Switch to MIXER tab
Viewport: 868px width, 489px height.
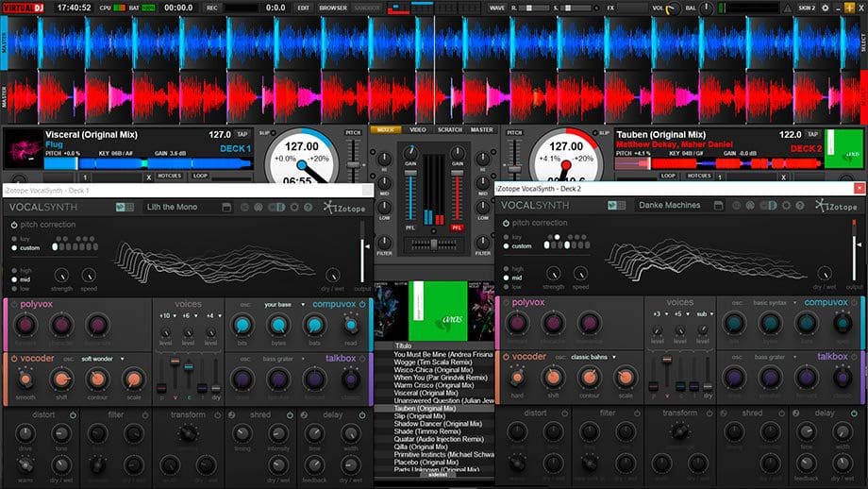click(x=386, y=129)
